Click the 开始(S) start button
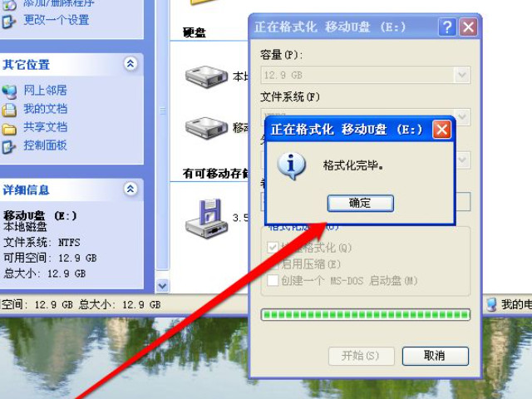Screen dimensions: 532x399 [362, 356]
